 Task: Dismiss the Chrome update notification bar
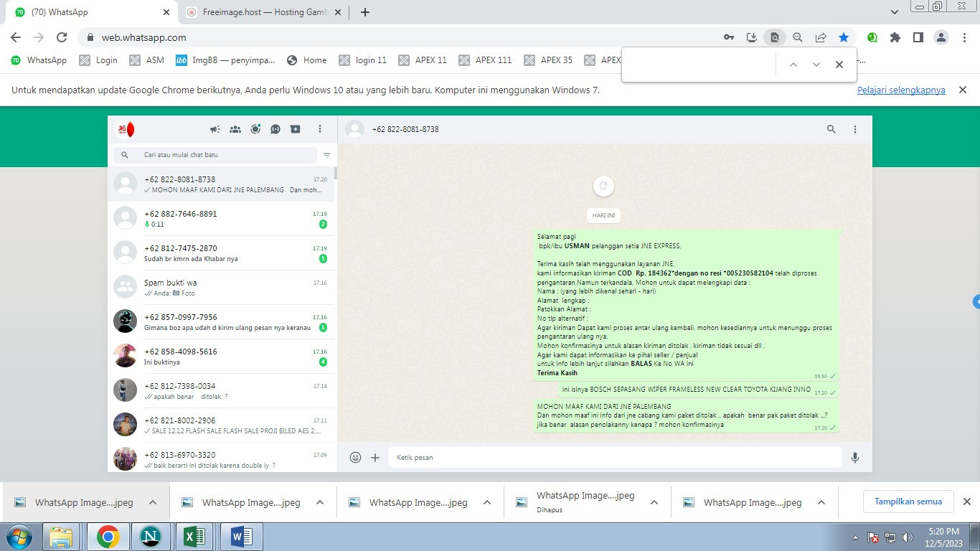pos(963,90)
